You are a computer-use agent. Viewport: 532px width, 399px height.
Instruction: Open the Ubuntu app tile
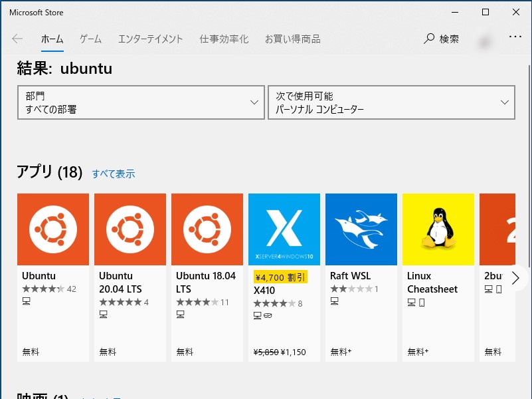coord(53,229)
